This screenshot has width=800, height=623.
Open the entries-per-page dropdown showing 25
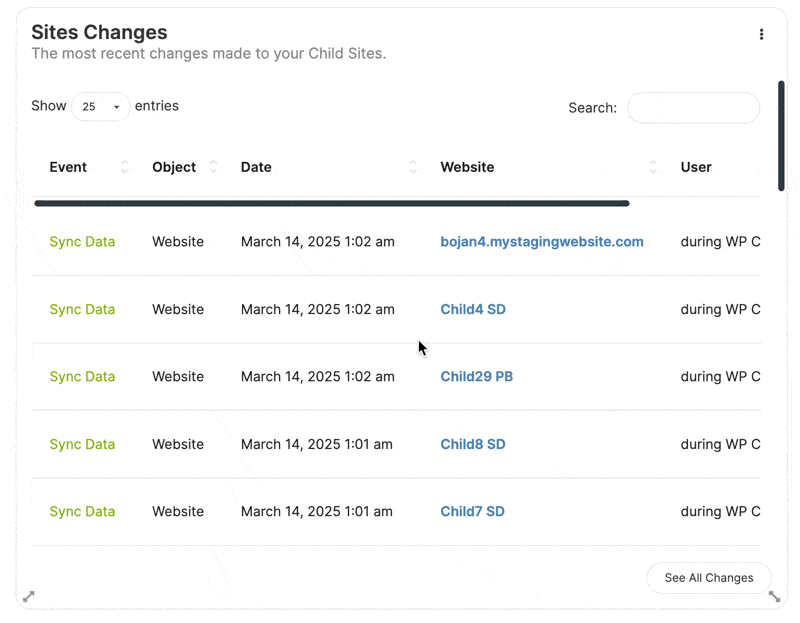point(100,107)
